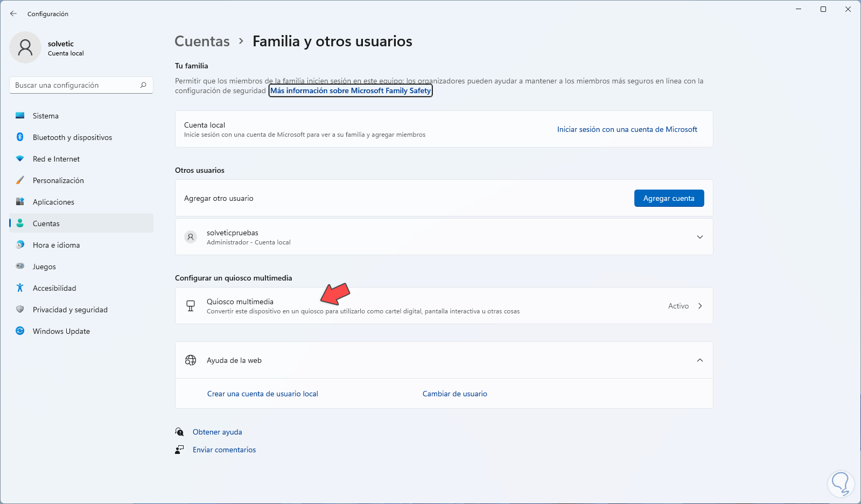Go to Hora e idioma section

56,245
